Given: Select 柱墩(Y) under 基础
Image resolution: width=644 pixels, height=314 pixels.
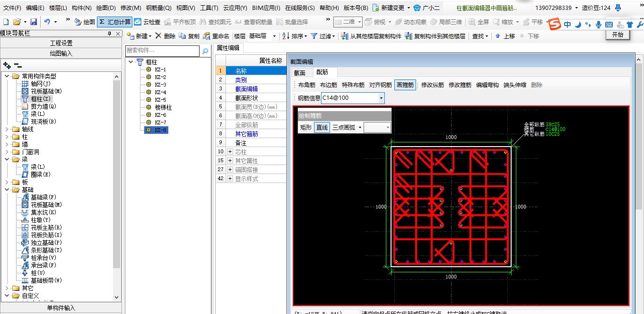Looking at the screenshot, I should click(x=36, y=220).
